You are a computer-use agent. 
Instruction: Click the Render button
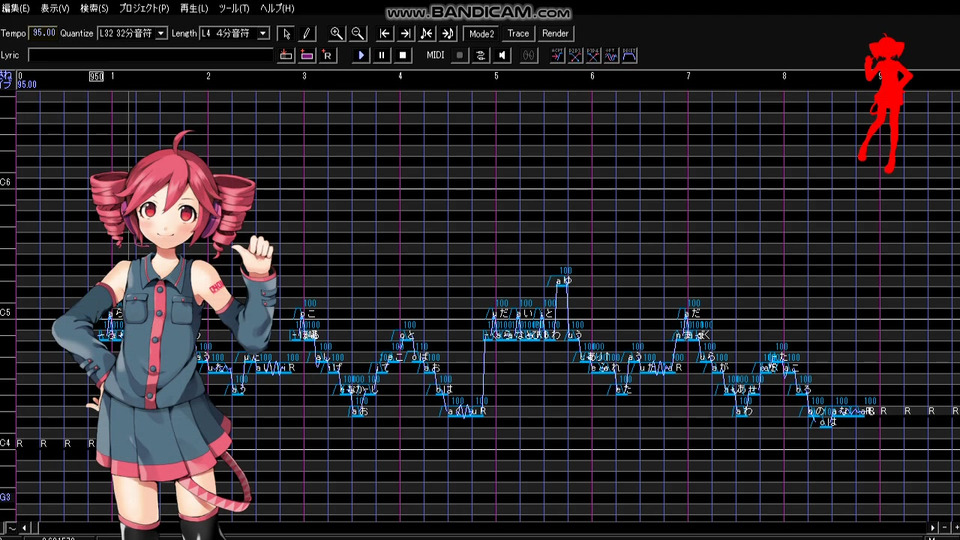[x=555, y=34]
